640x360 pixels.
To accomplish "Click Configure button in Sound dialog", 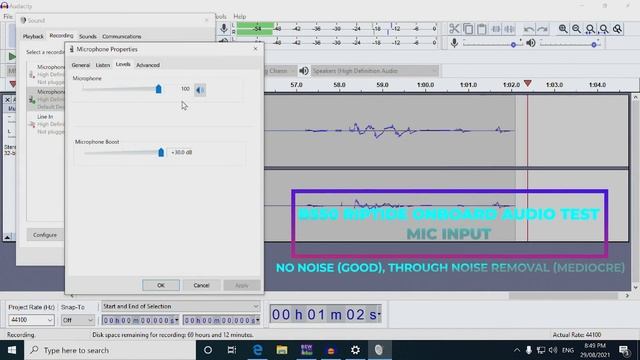I will point(45,235).
